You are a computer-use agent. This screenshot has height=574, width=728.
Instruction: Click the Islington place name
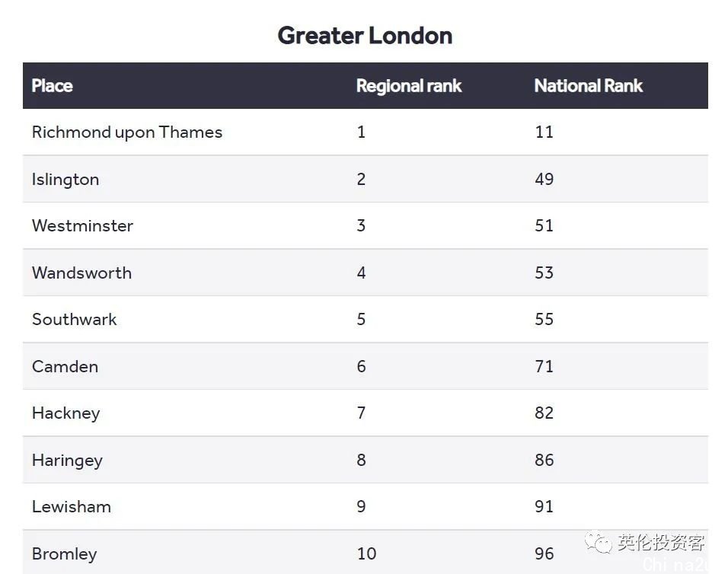65,180
